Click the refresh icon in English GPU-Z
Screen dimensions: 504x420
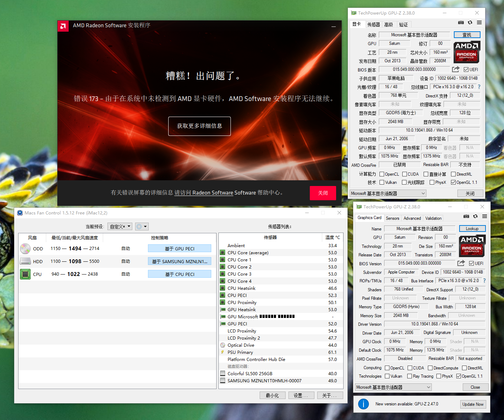click(x=475, y=216)
